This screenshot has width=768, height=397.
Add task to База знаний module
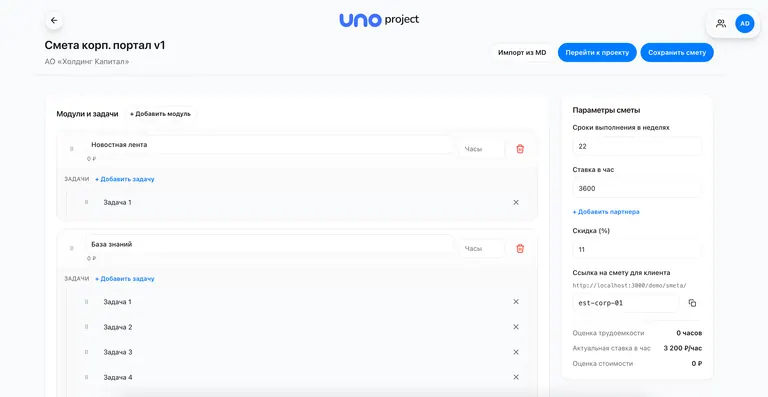pos(124,279)
